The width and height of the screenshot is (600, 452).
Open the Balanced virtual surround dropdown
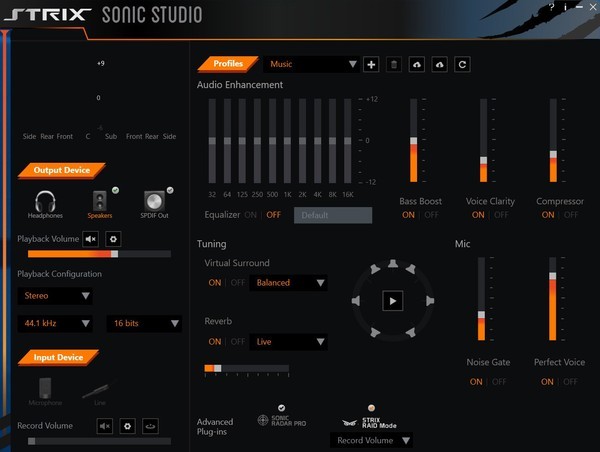click(x=288, y=283)
